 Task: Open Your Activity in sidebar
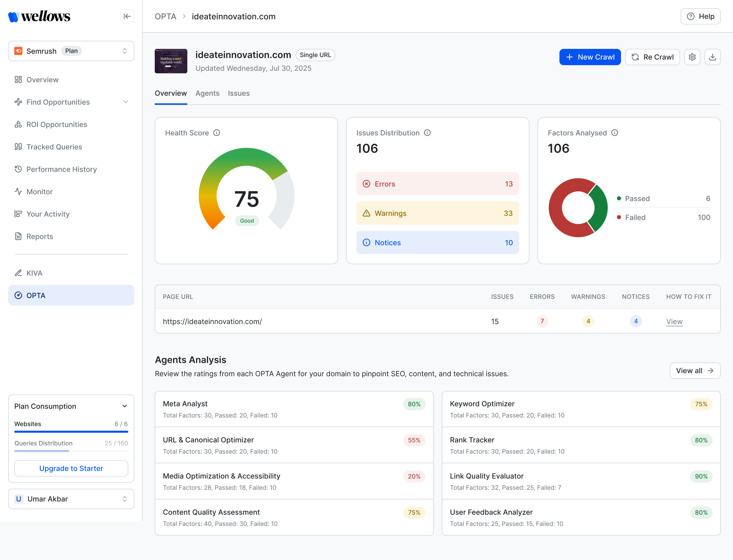(x=71, y=214)
